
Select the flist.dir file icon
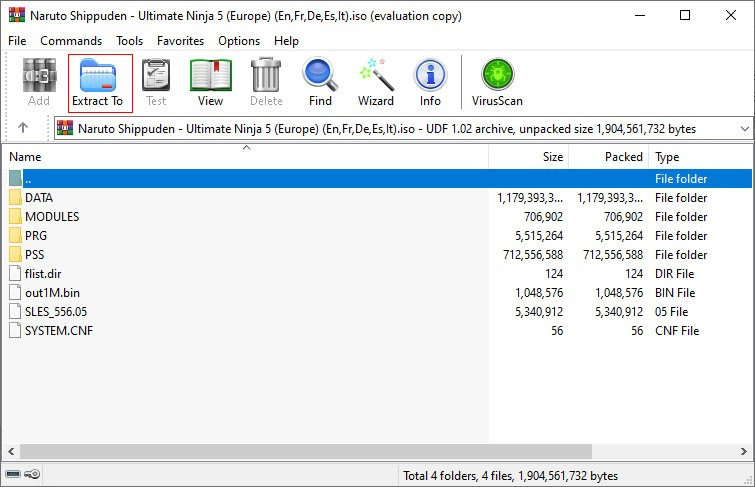(x=15, y=274)
